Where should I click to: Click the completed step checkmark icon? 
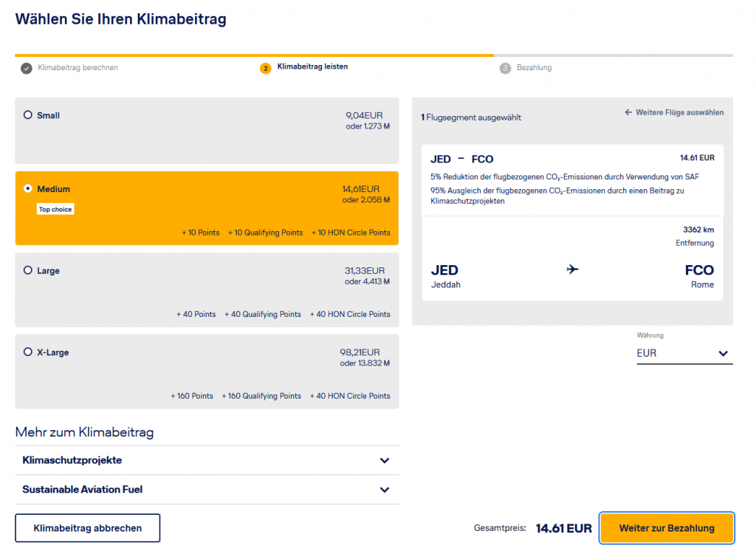pyautogui.click(x=27, y=68)
